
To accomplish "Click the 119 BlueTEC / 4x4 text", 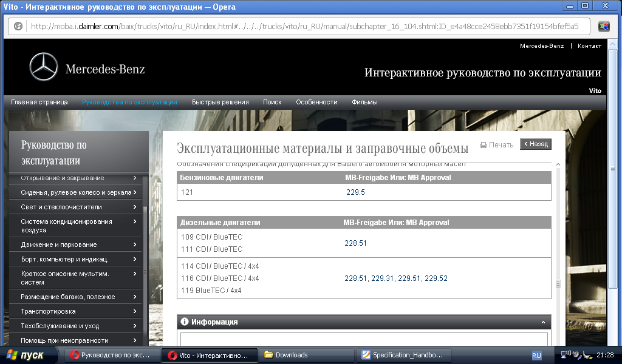I will [211, 291].
